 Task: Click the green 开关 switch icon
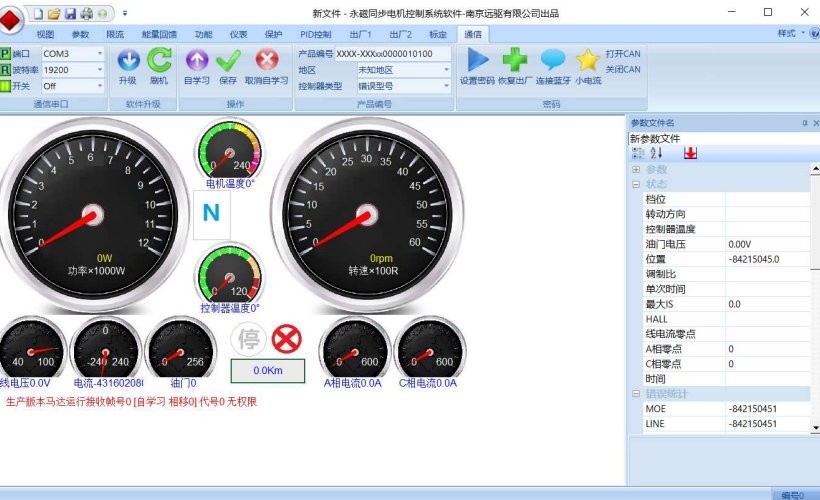(x=5, y=86)
